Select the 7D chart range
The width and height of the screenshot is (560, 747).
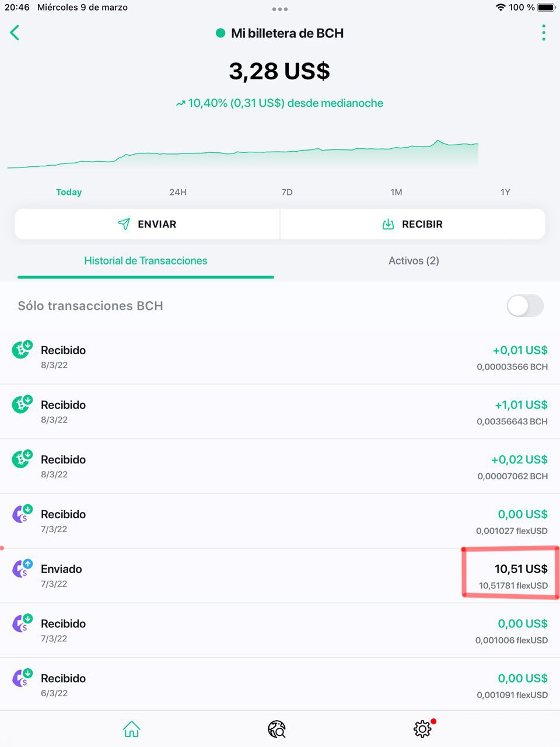(287, 192)
